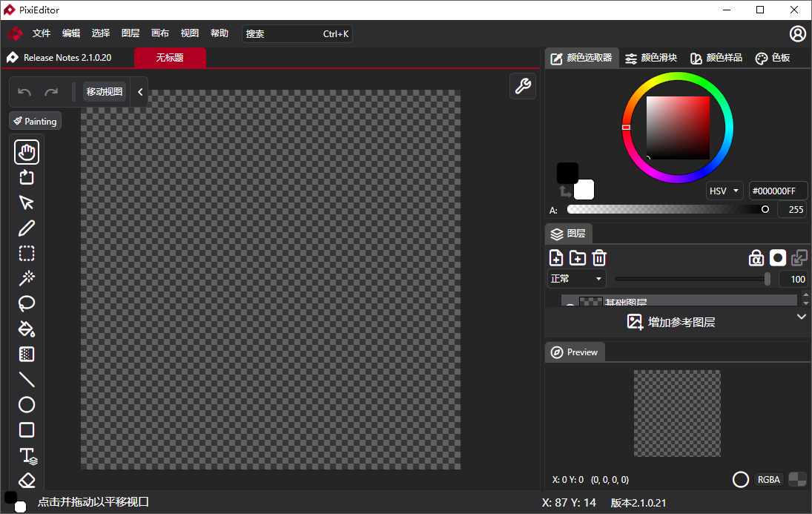Open the 文件 menu

coord(42,33)
